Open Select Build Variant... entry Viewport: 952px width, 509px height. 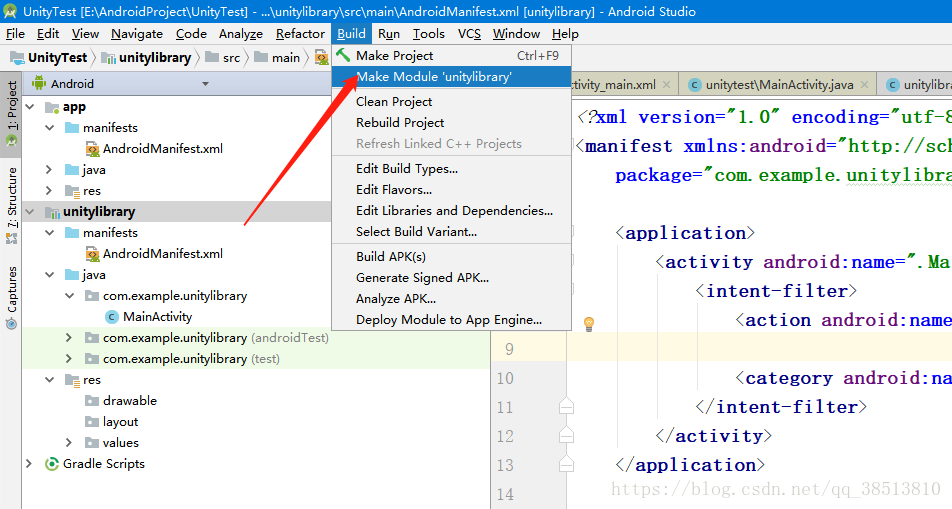[451, 232]
